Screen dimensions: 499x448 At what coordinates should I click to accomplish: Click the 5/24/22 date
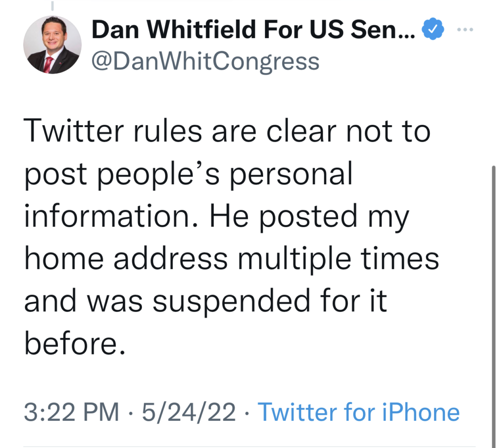click(x=189, y=412)
